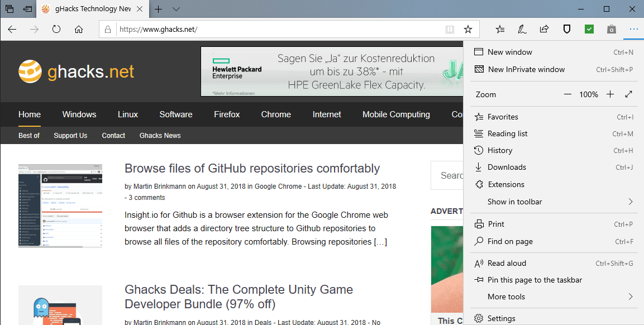
Task: Click the padlock site security icon
Action: click(x=108, y=29)
